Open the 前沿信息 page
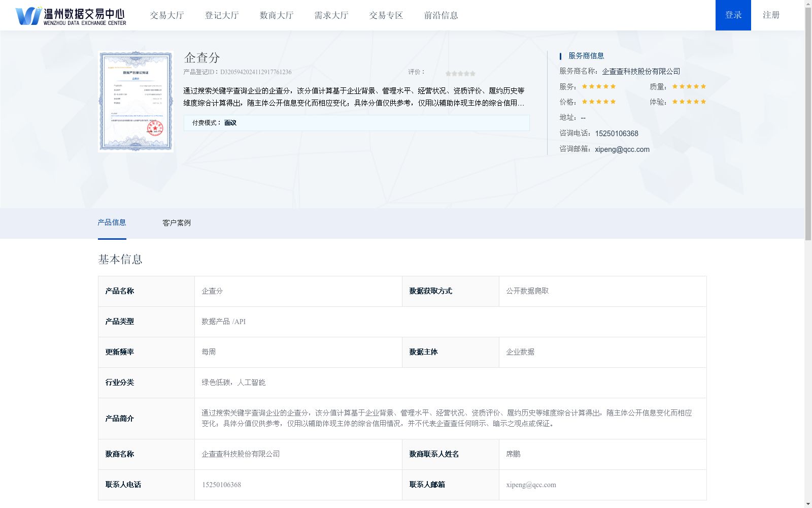 coord(441,15)
